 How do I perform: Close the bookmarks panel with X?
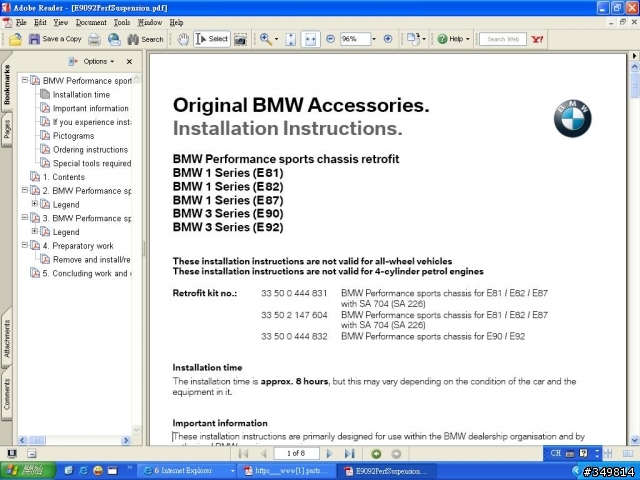(x=129, y=62)
